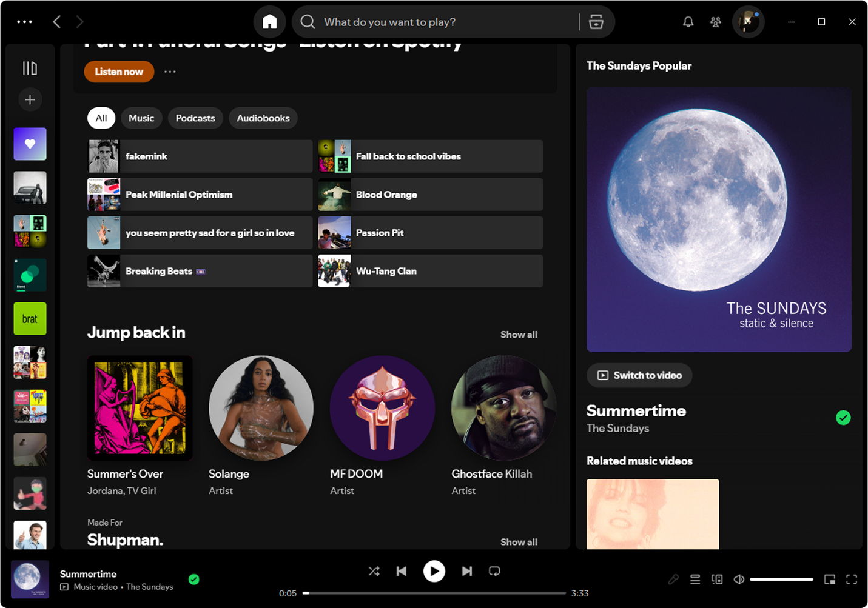Open the What's New bell icon
This screenshot has width=868, height=608.
(x=688, y=22)
